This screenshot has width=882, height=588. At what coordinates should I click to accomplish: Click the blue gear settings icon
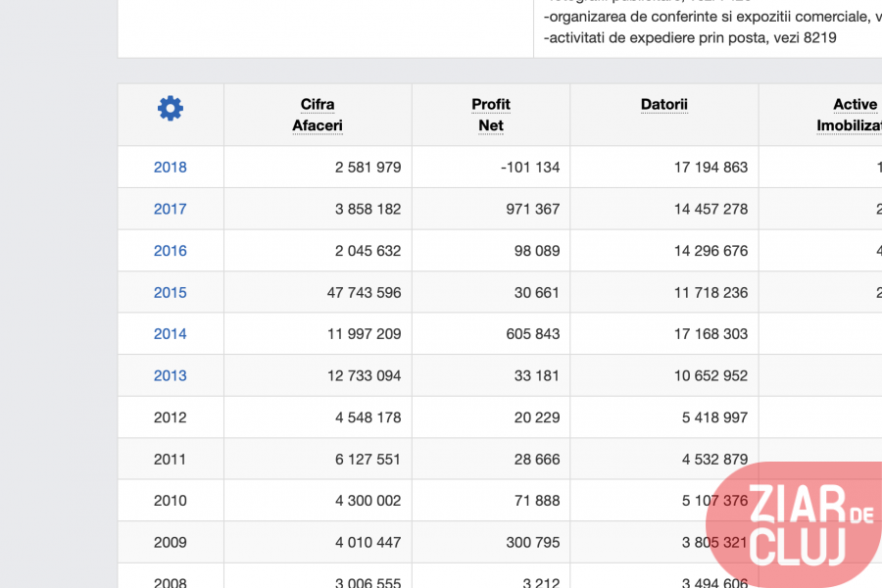171,109
